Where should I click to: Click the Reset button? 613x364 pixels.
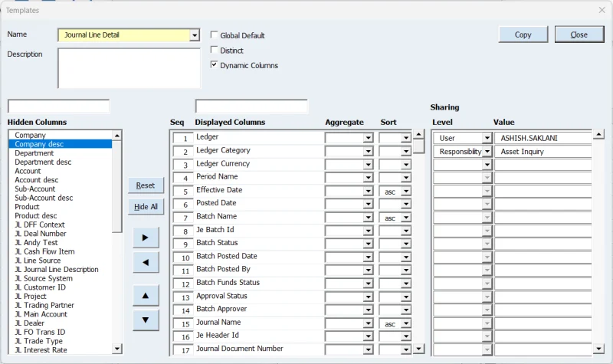click(146, 185)
